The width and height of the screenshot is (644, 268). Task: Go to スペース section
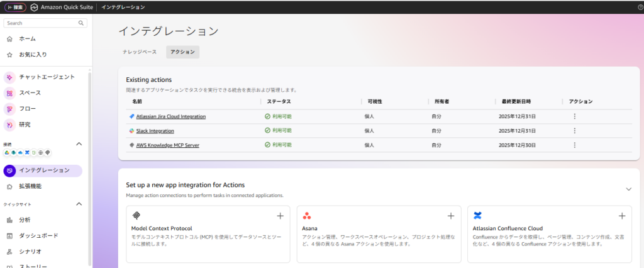[30, 92]
